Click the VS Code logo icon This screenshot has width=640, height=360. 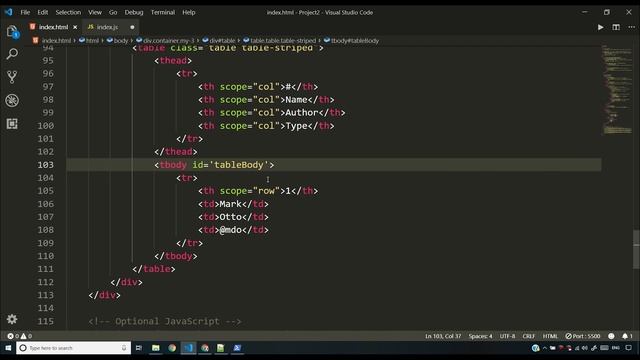8,12
